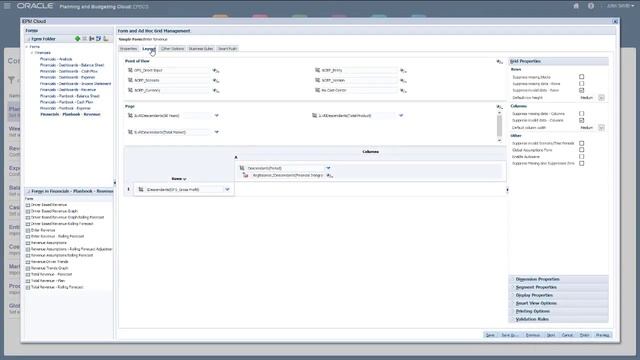The width and height of the screenshot is (640, 360).
Task: Toggle Suppress missing data - Columns checkbox
Action: tap(581, 113)
